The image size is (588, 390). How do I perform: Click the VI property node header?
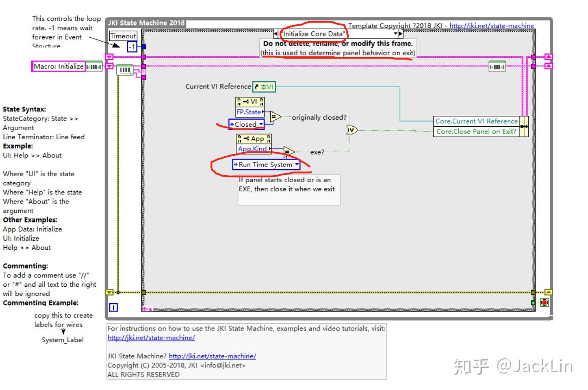(x=250, y=102)
